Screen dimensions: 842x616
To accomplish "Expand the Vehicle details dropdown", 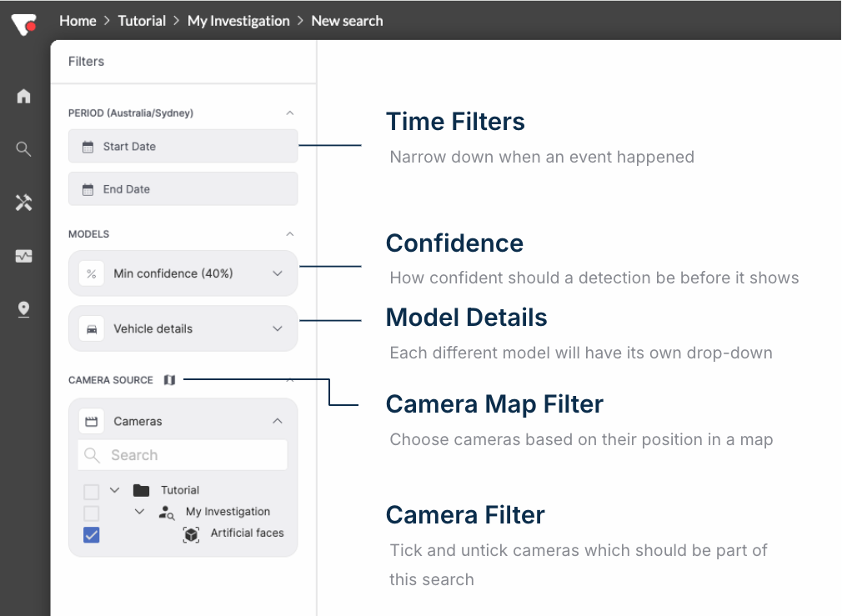I will 278,328.
